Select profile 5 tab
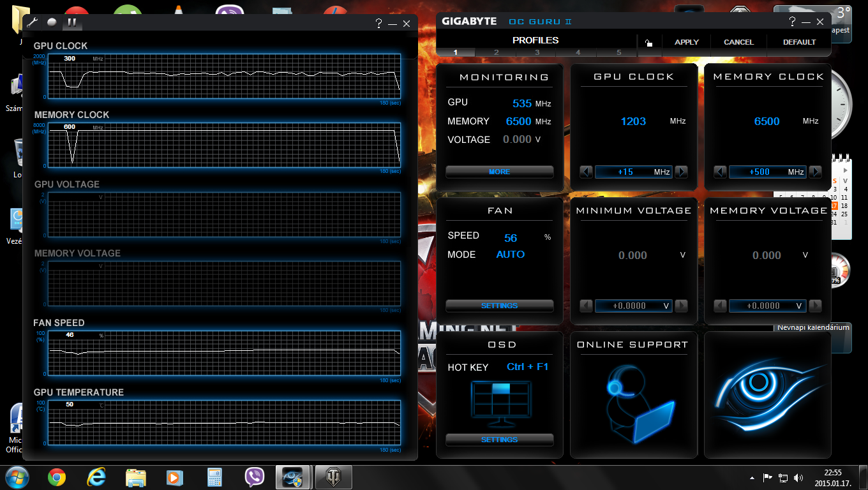Screen dimensions: 868x490 tap(618, 52)
